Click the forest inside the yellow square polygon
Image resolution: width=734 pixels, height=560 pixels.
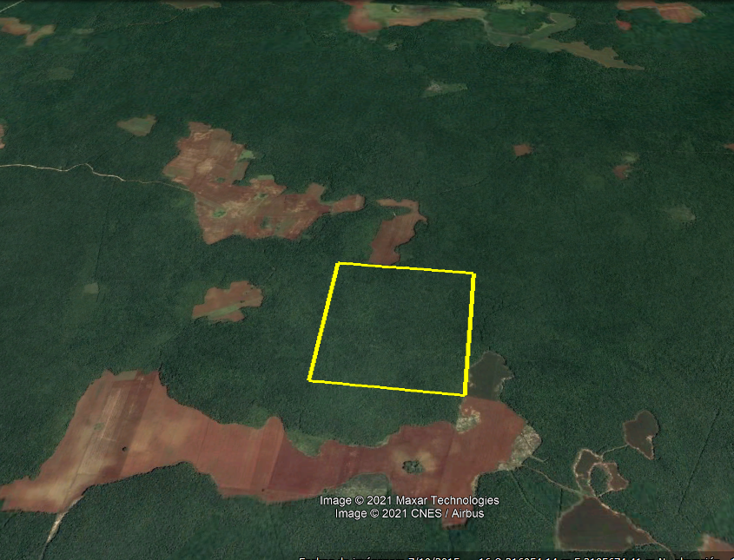393,330
